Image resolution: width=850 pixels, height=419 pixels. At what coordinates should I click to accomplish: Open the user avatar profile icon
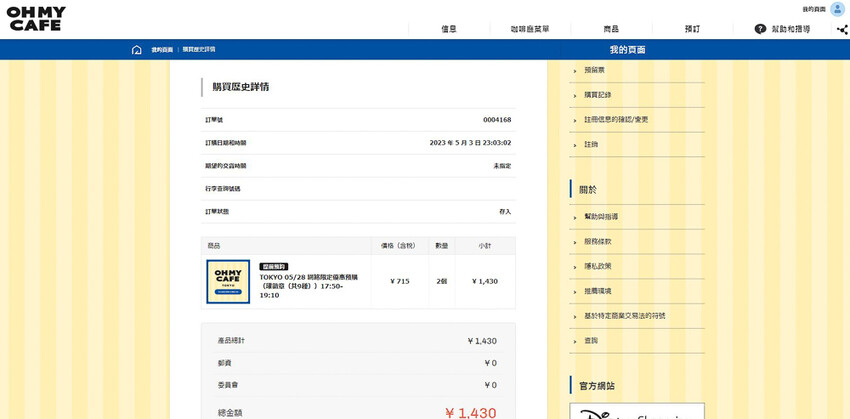pyautogui.click(x=837, y=9)
